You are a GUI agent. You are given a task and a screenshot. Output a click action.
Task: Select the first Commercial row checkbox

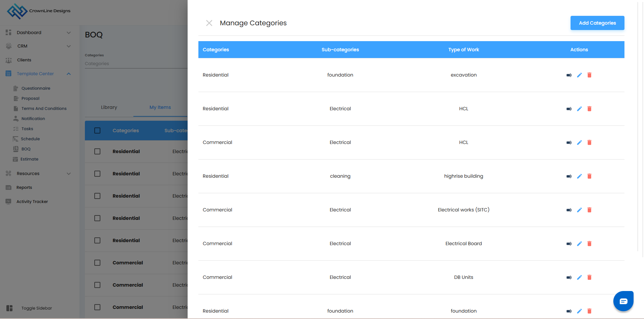coord(97,263)
